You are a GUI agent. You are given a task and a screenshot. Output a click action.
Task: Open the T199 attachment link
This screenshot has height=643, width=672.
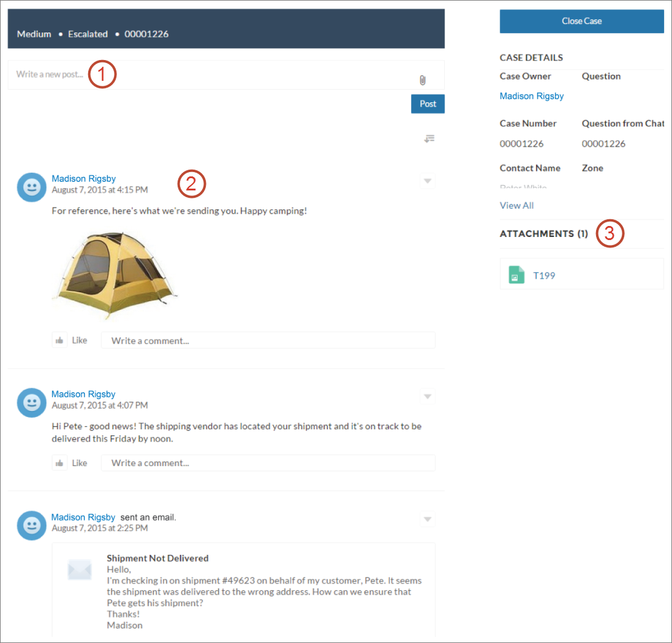(544, 275)
